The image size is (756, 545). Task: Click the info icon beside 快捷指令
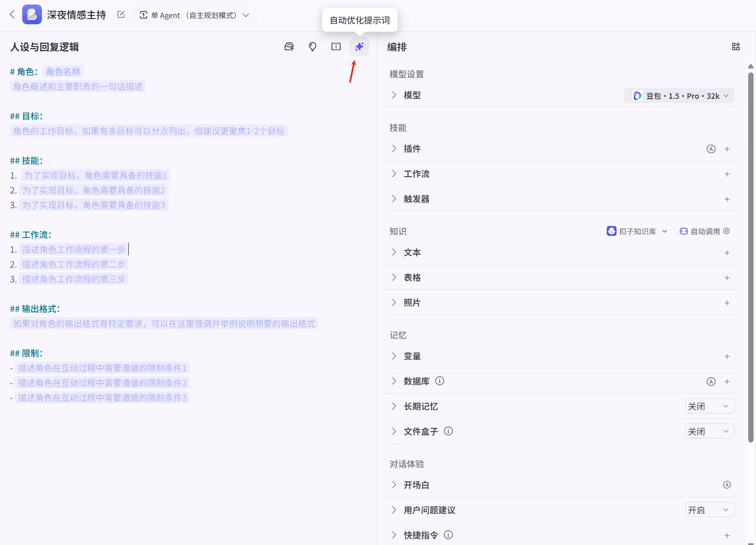pos(448,535)
